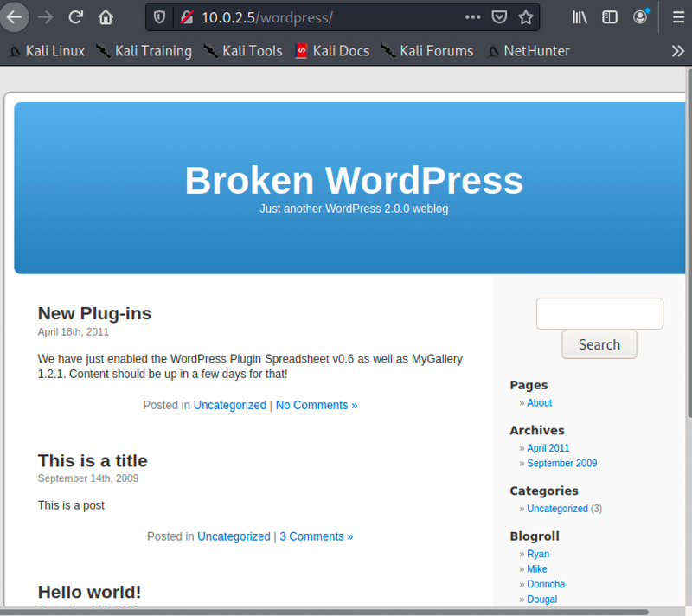Click the WordPress 2.0.0 weblog tagline
The width and height of the screenshot is (692, 616).
coord(354,209)
